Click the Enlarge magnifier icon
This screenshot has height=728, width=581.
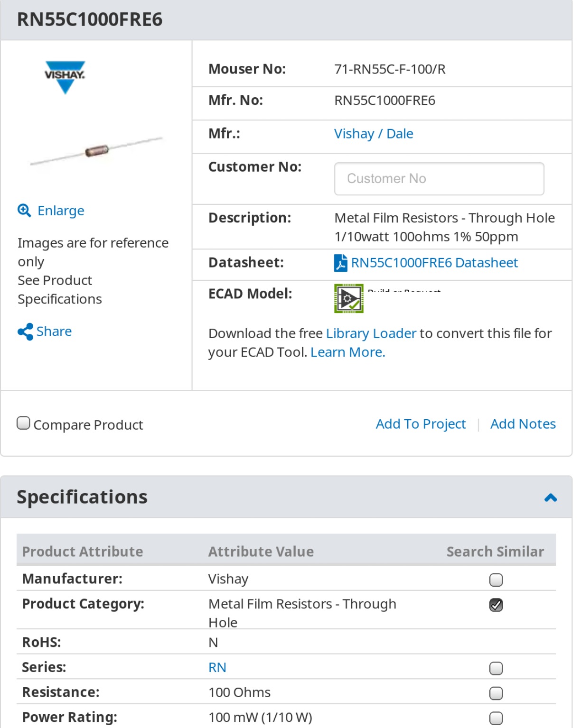pyautogui.click(x=24, y=210)
